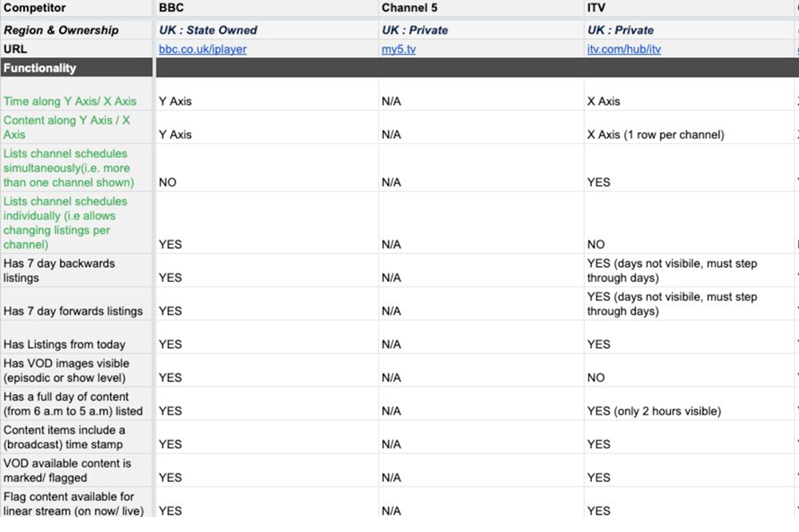799x532 pixels.
Task: Click the Has Listings from today label
Action: coord(64,344)
